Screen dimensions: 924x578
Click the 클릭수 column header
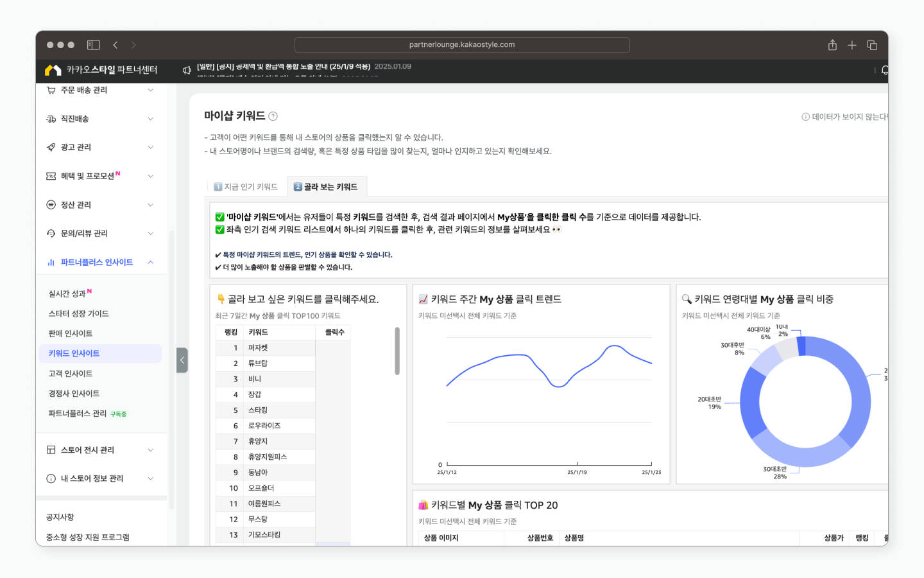coord(334,332)
